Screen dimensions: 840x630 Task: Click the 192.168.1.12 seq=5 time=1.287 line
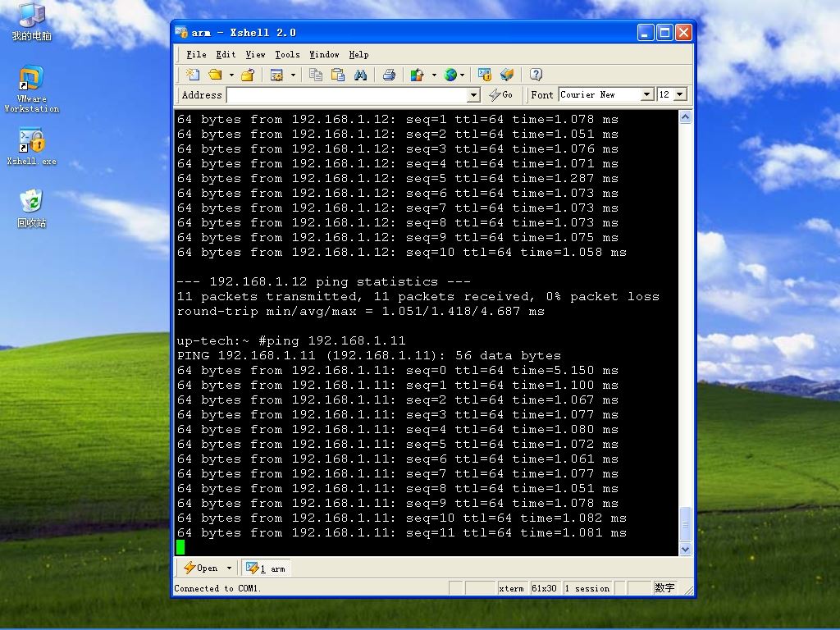(398, 178)
